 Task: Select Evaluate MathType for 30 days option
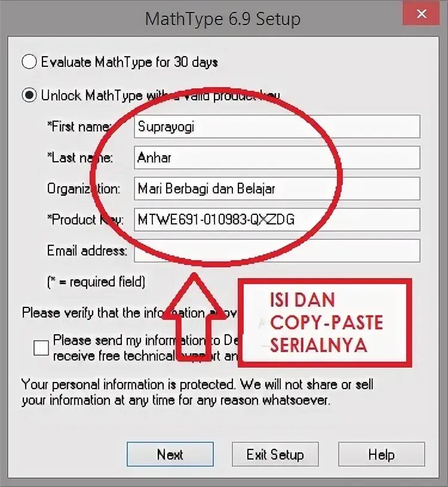pyautogui.click(x=29, y=61)
